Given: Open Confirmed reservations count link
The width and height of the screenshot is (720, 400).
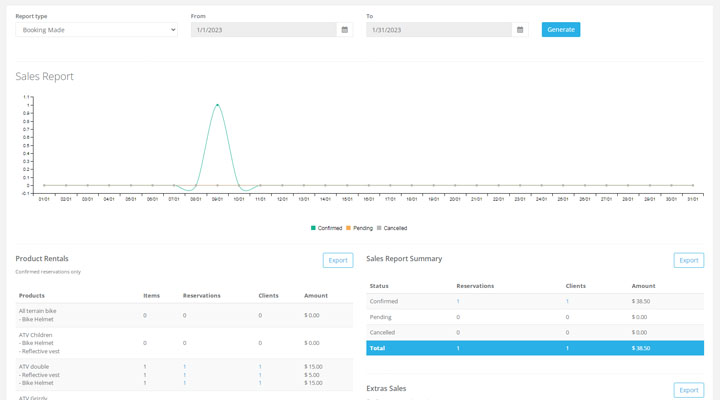Looking at the screenshot, I should tap(458, 301).
